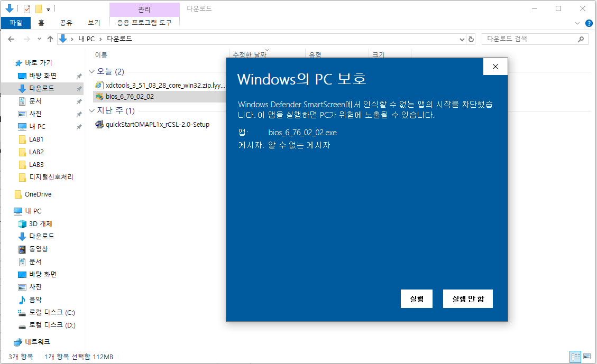
Task: Switch to the 공유 ribbon tab
Action: coord(66,23)
